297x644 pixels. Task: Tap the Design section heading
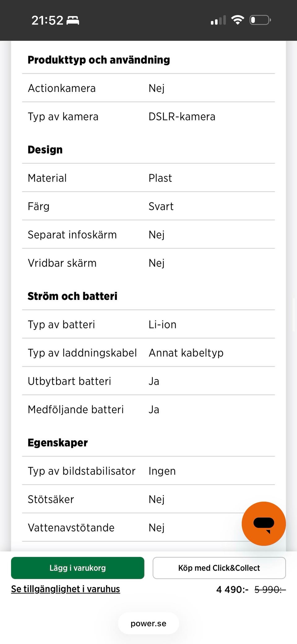click(x=45, y=150)
